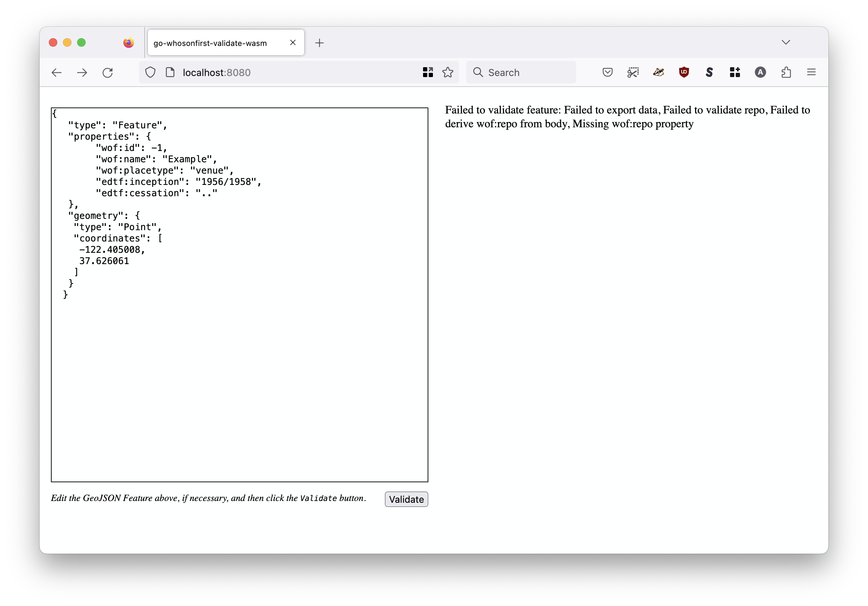Close the go-whosonfirst-validate-wasm tab
Screen dimensions: 868x606
(293, 43)
